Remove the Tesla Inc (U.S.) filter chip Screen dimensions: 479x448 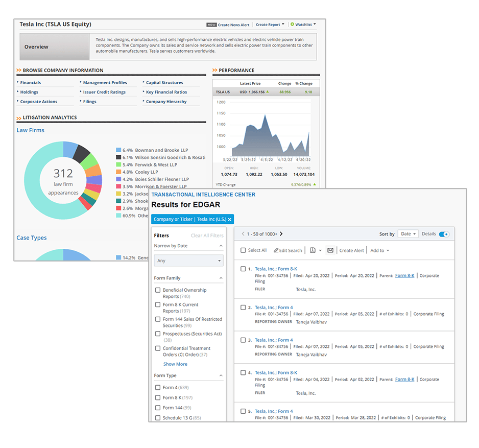click(230, 220)
